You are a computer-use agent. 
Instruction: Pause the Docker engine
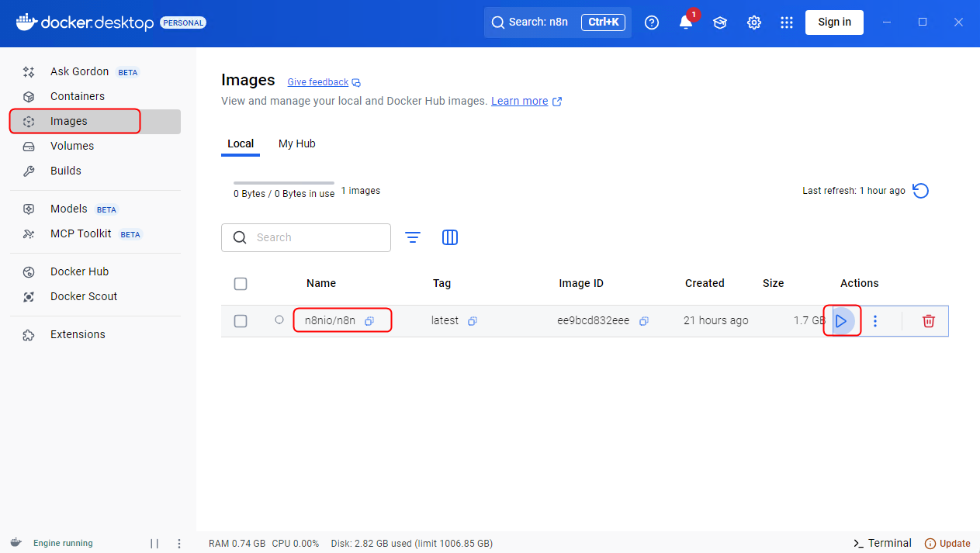point(154,544)
